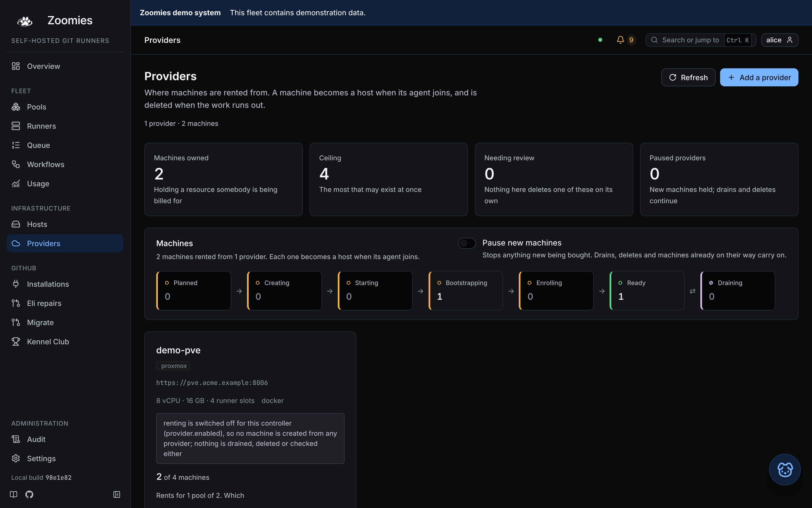
Task: Open the Audit page
Action: tap(65, 439)
